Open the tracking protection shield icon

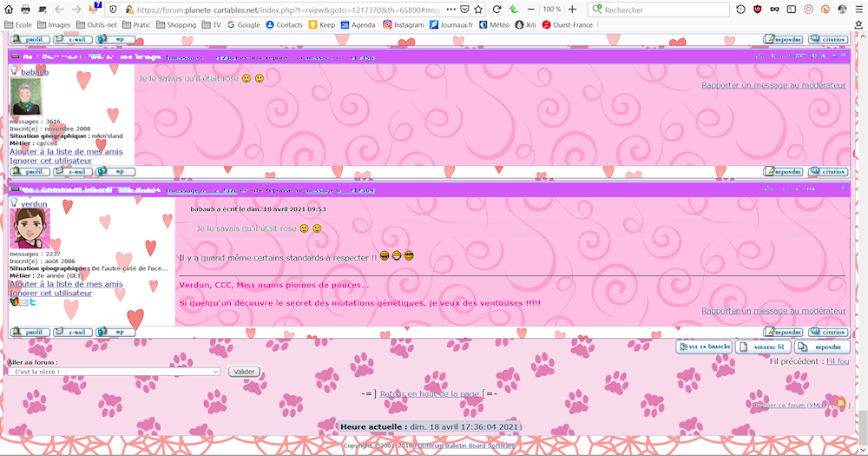113,10
